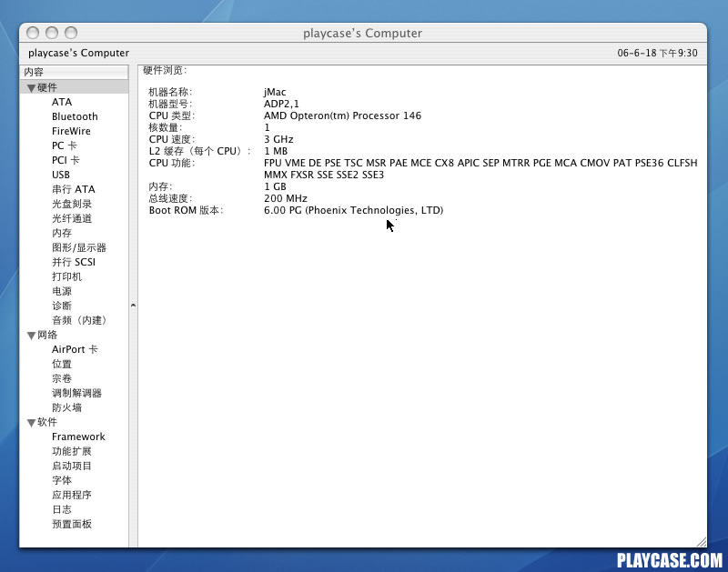Click the 200 MHz bus speed value
The image size is (728, 572).
click(286, 198)
